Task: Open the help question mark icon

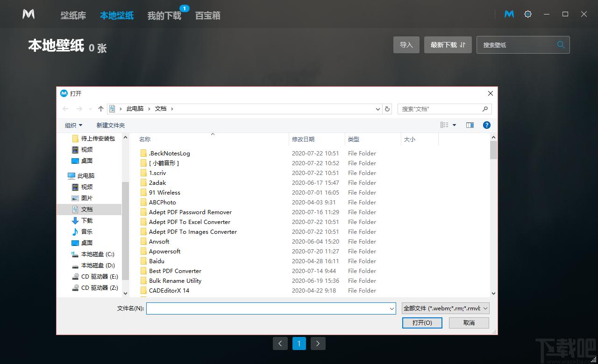Action: click(486, 125)
